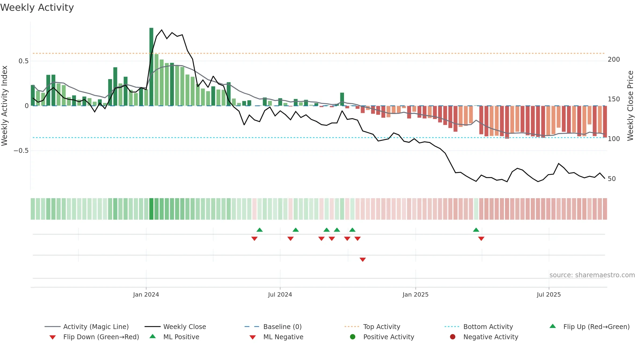The width and height of the screenshot is (644, 362).
Task: Toggle Flip Up (Red→Green) legend entry
Action: click(590, 327)
